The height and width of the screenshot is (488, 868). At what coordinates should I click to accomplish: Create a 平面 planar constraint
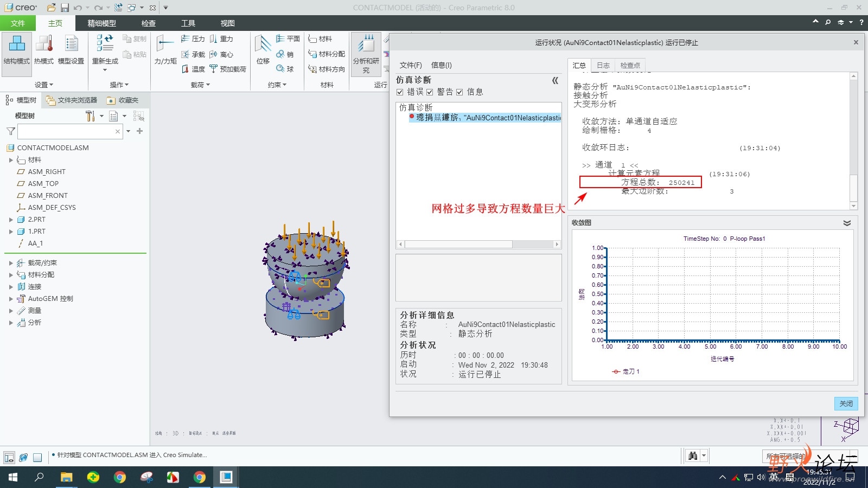pos(288,39)
